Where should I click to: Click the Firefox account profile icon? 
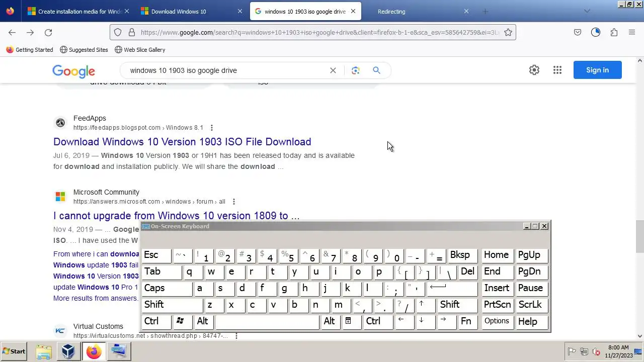596,32
